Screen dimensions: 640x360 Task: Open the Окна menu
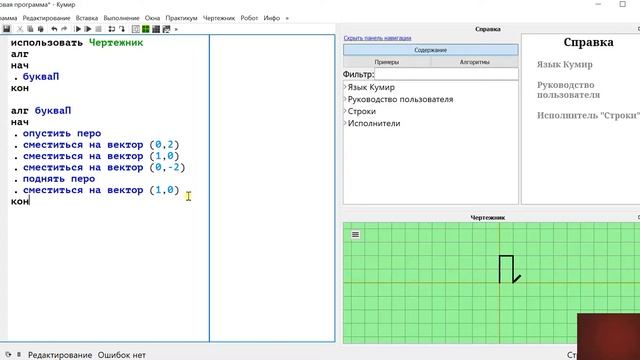(x=152, y=18)
